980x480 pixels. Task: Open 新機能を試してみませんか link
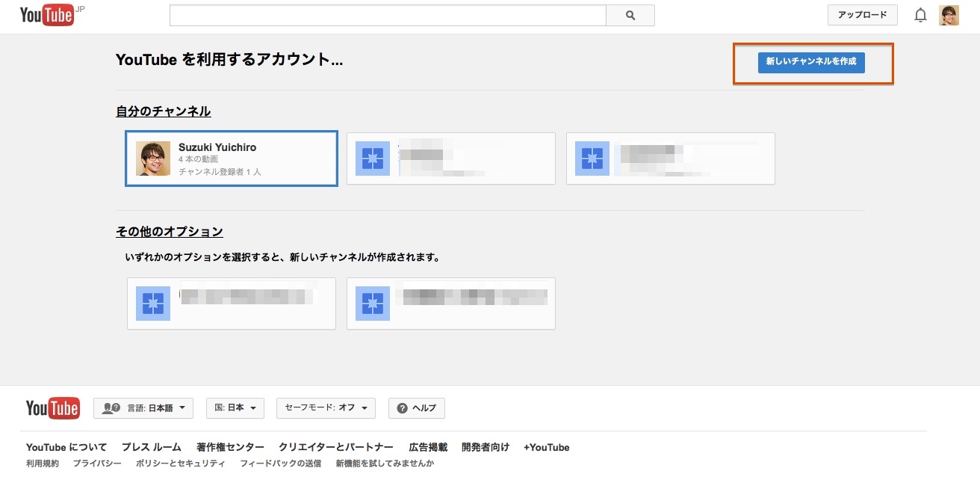coord(385,464)
